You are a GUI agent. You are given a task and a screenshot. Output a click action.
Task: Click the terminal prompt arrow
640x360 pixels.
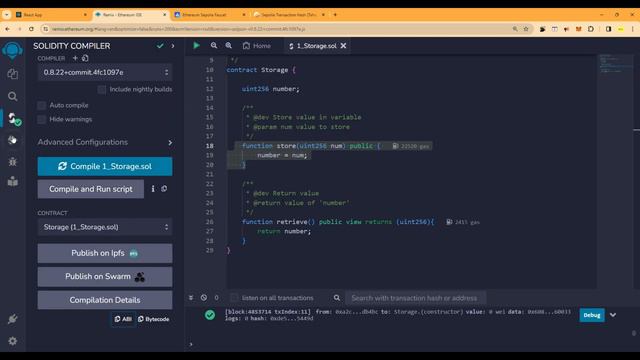(x=191, y=344)
